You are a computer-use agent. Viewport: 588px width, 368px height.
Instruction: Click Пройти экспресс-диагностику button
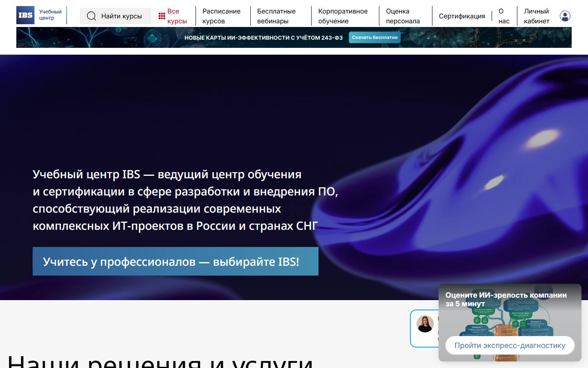pyautogui.click(x=510, y=345)
